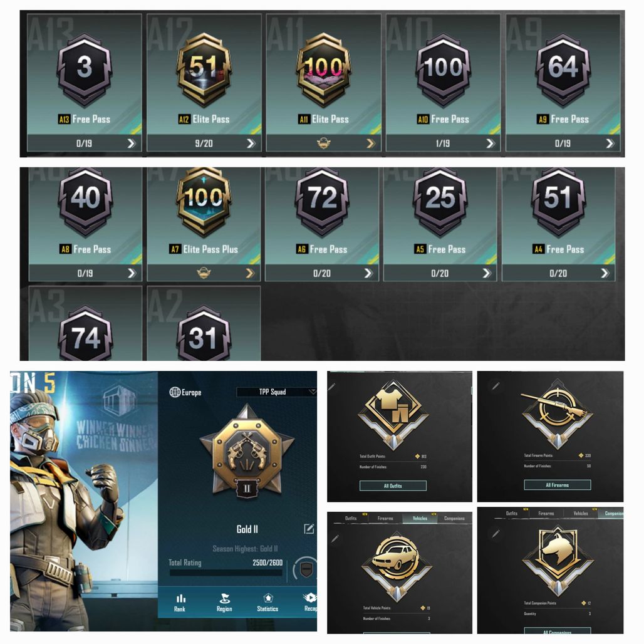This screenshot has height=644, width=644.
Task: Expand A12 Elite Pass 9/20 chevron
Action: (251, 143)
